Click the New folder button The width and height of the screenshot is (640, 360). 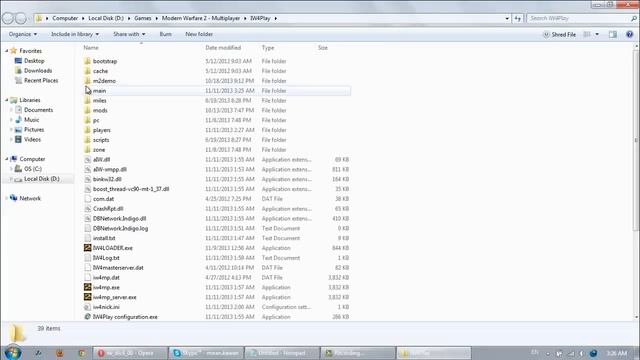click(199, 34)
